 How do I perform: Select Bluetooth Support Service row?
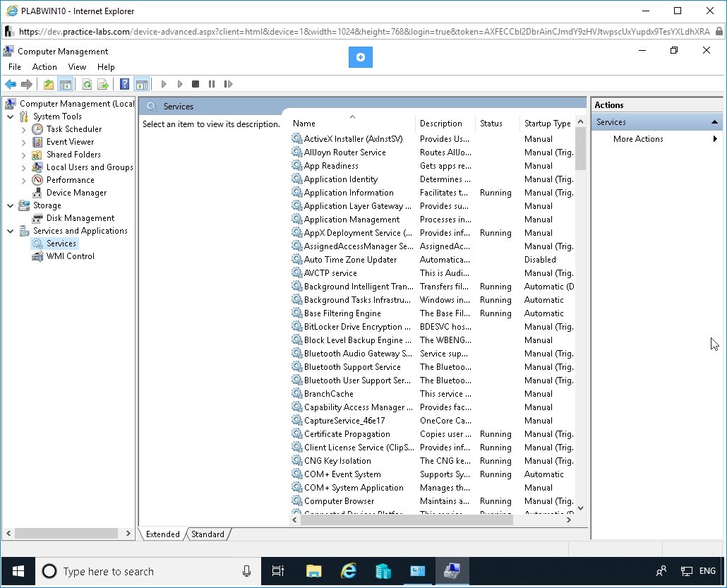click(x=352, y=367)
